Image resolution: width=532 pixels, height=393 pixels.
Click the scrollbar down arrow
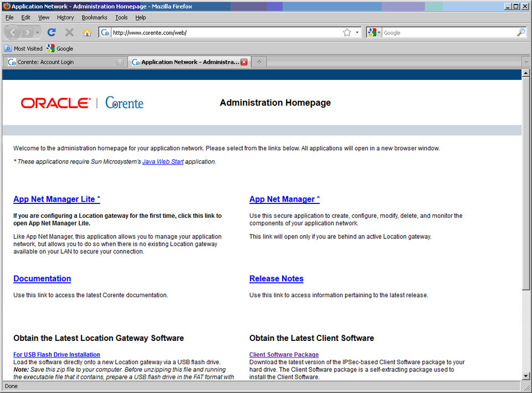pyautogui.click(x=525, y=376)
